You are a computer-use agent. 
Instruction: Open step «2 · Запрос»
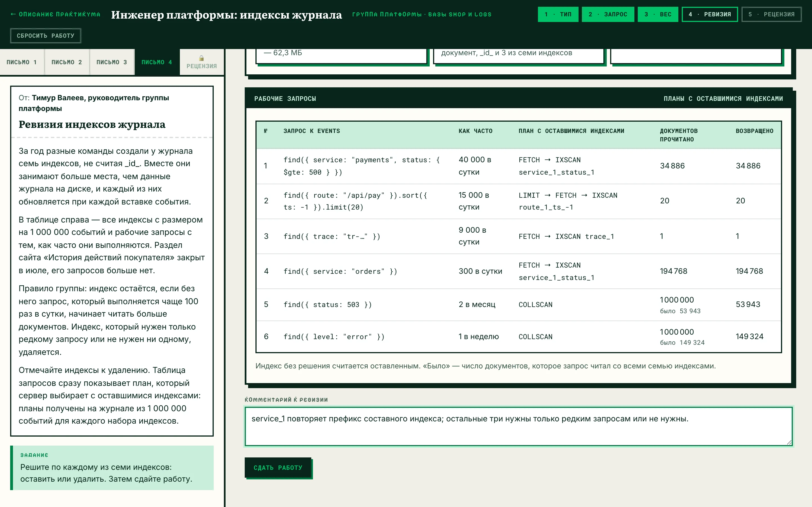(608, 14)
